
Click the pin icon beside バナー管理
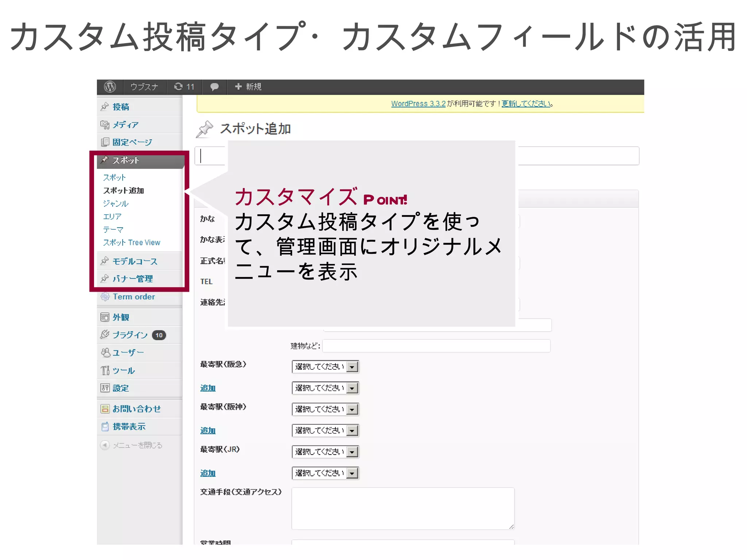(105, 279)
